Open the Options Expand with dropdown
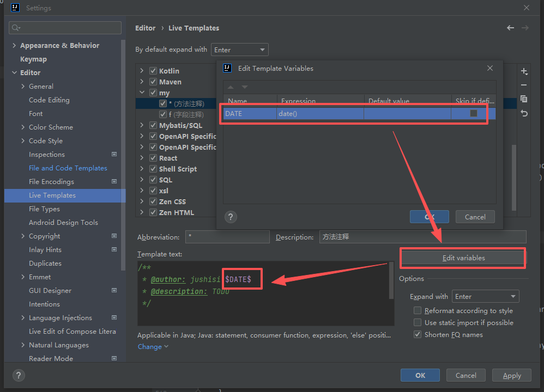Viewport: 544px width, 392px height. click(x=485, y=297)
